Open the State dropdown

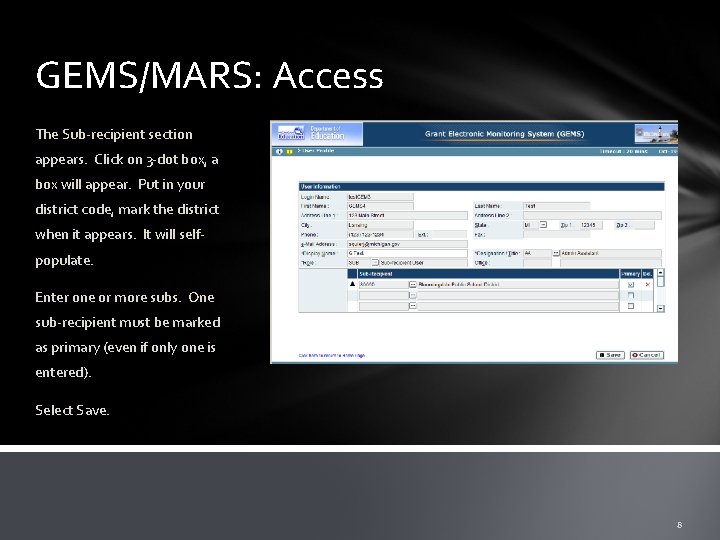tap(543, 225)
